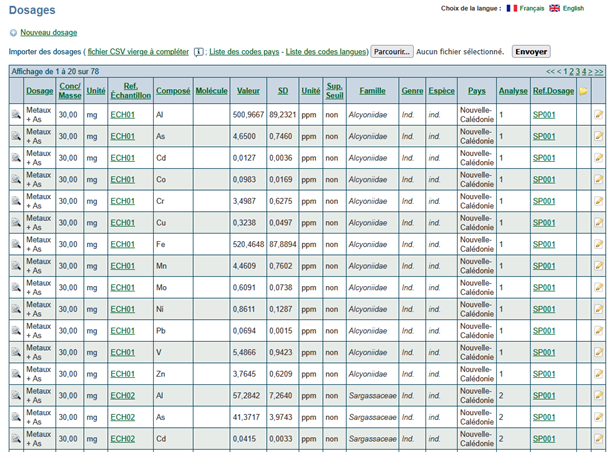
Task: View details of the ECH02 Cd row
Action: pos(16,439)
